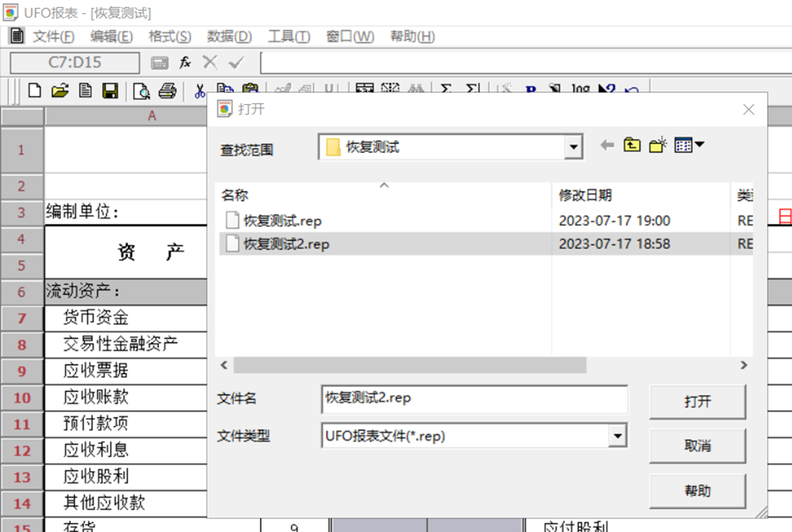Create a new folder in the Open dialog
Screen dimensions: 792x532
[x=658, y=145]
